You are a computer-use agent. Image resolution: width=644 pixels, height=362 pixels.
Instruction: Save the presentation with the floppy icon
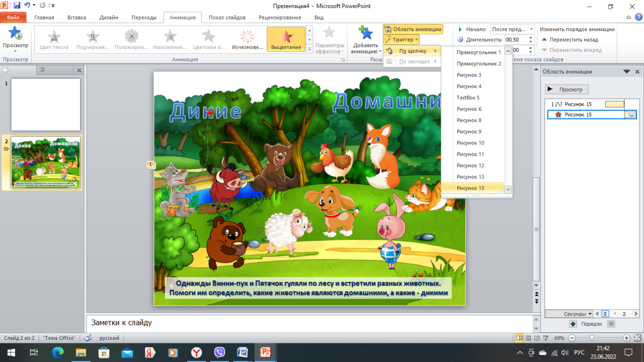coord(17,6)
